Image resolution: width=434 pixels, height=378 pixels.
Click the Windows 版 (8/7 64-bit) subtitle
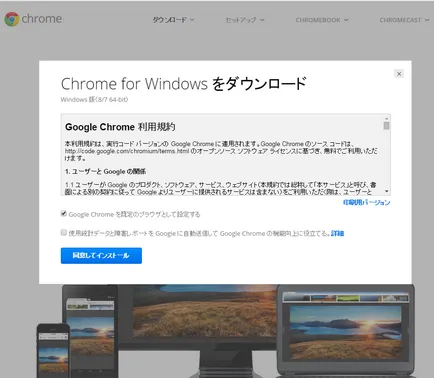coord(94,99)
